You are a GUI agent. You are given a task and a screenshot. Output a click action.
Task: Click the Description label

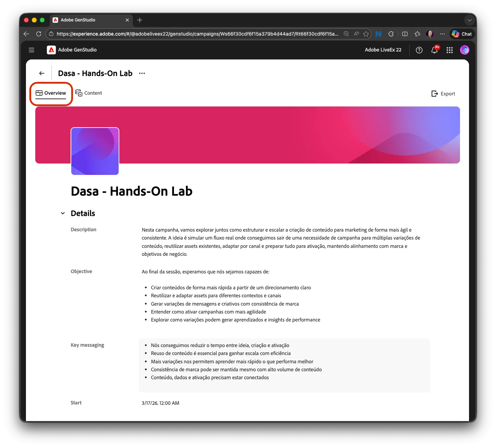point(83,230)
